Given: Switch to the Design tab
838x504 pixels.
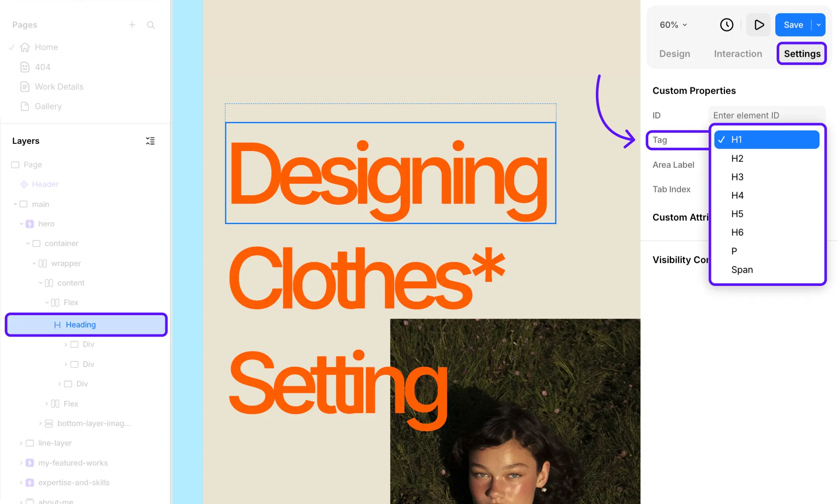Looking at the screenshot, I should click(674, 54).
